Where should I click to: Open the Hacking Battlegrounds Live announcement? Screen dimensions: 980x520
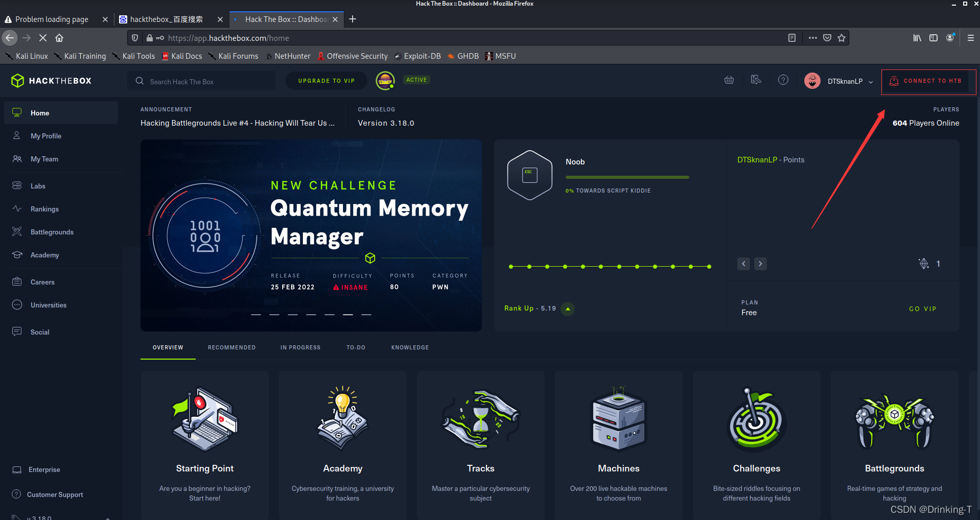tap(238, 123)
